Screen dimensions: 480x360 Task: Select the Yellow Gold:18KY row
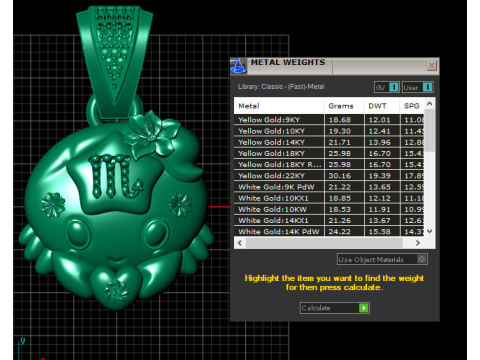329,153
